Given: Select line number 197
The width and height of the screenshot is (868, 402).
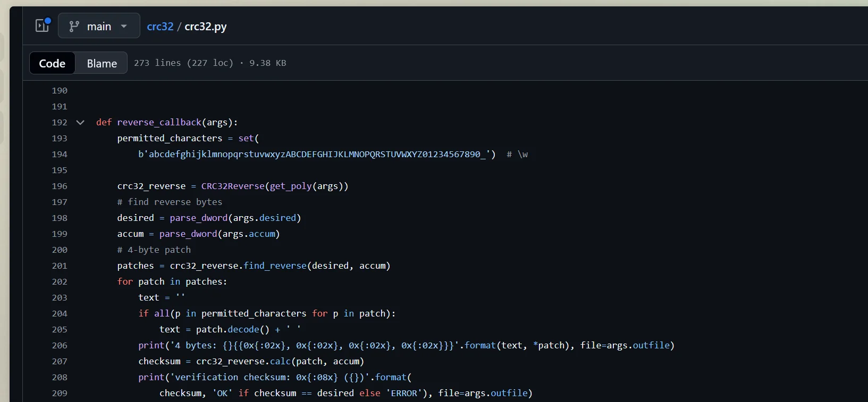Looking at the screenshot, I should tap(60, 202).
